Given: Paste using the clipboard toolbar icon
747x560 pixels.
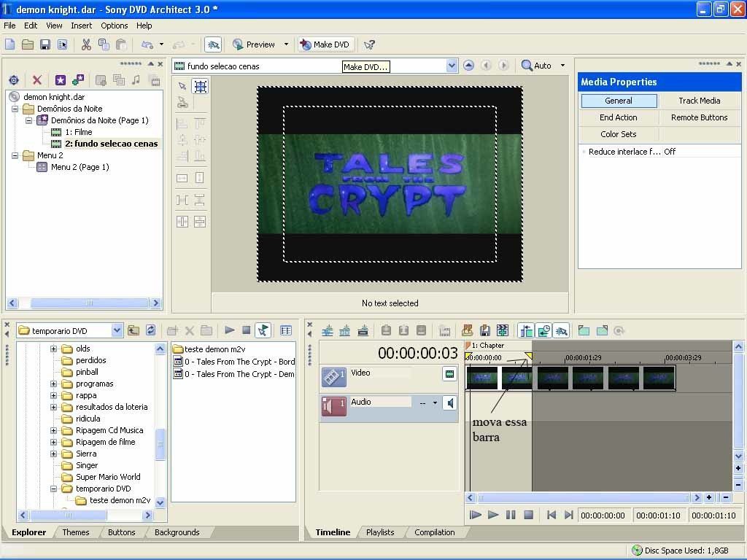Looking at the screenshot, I should point(121,44).
